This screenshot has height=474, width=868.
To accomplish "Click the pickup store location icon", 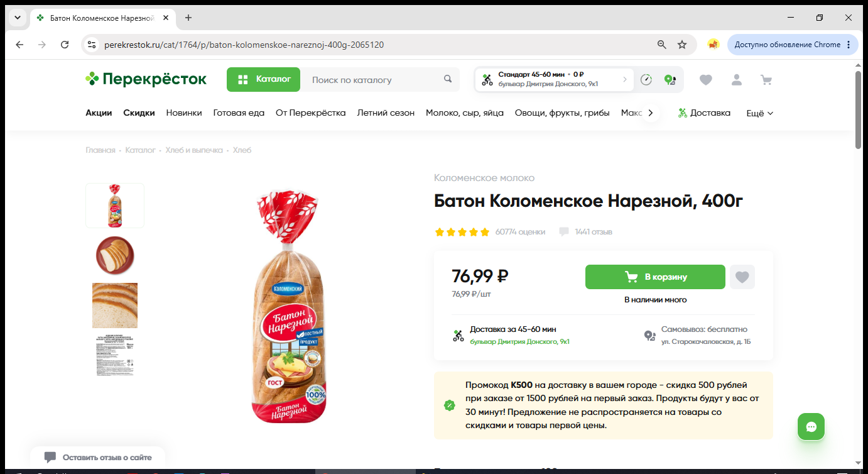I will click(670, 80).
